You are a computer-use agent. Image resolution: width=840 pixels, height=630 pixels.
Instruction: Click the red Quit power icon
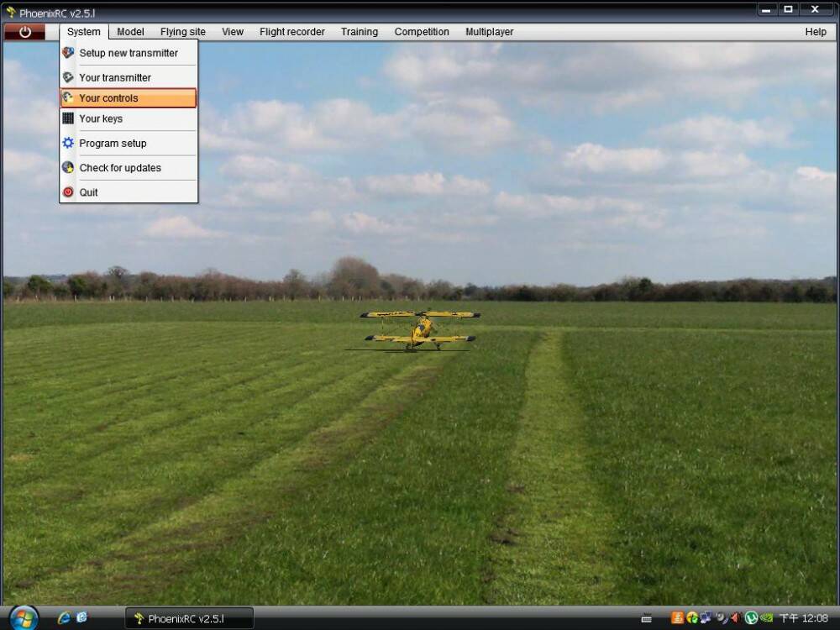click(68, 192)
